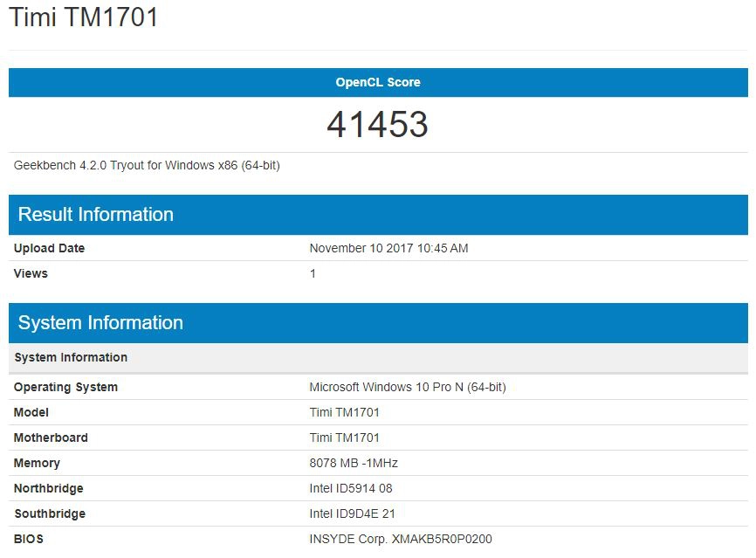This screenshot has height=558, width=756.
Task: Select the 8078 MB -1MHz memory value
Action: (354, 463)
